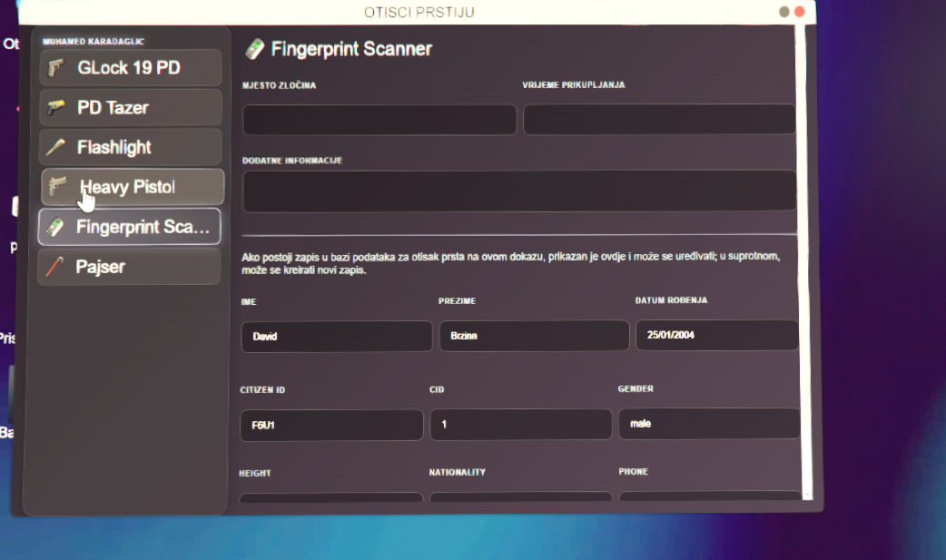
Task: Click the Fingerprint Scanner heading text
Action: (x=351, y=49)
